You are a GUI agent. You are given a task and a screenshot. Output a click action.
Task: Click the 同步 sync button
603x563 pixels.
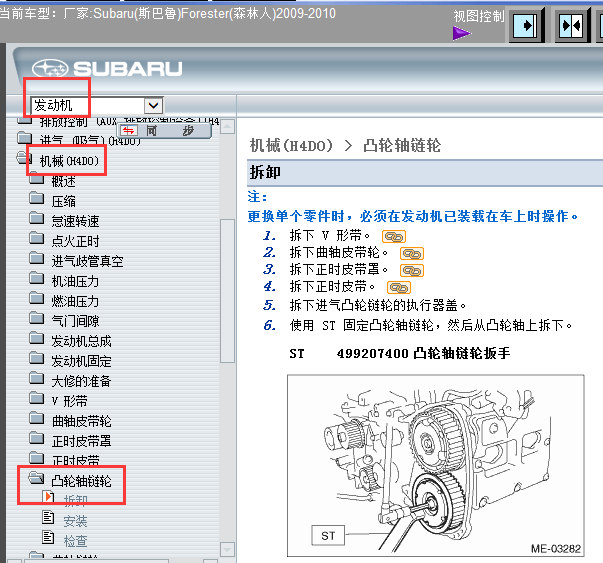pyautogui.click(x=165, y=131)
